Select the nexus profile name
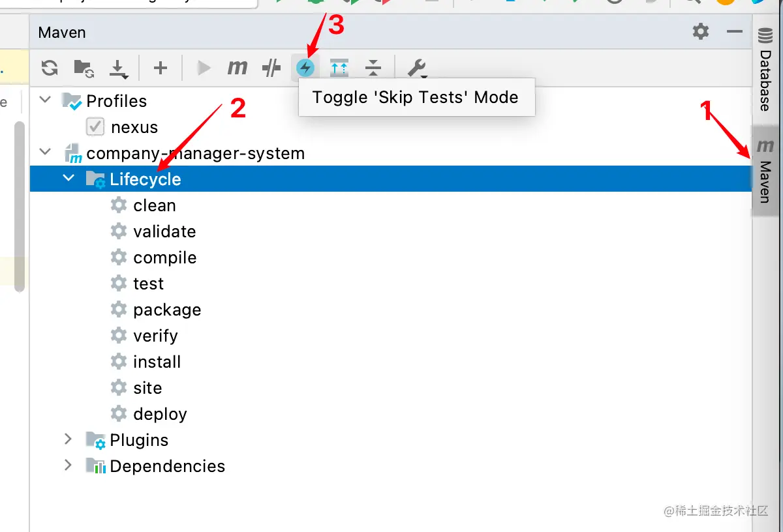This screenshot has width=783, height=532. (134, 127)
